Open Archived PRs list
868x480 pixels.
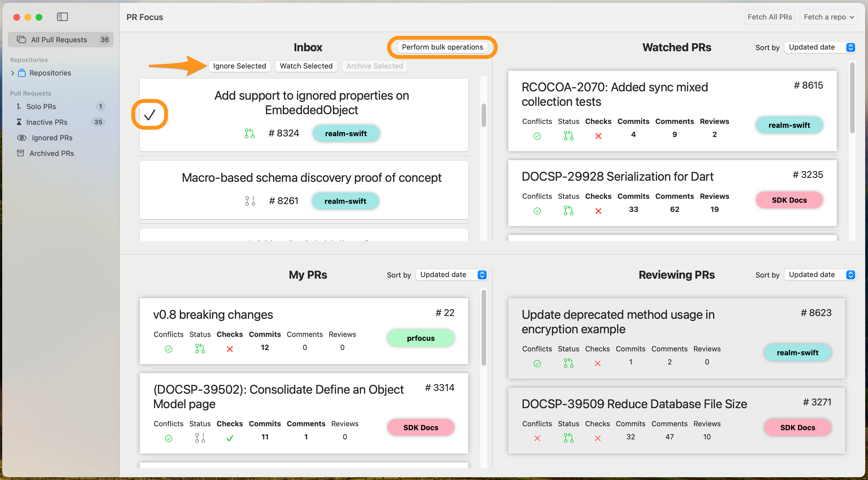[61, 153]
